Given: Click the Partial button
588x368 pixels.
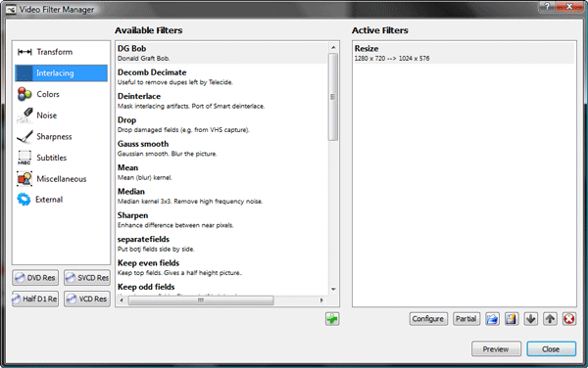Looking at the screenshot, I should [466, 319].
